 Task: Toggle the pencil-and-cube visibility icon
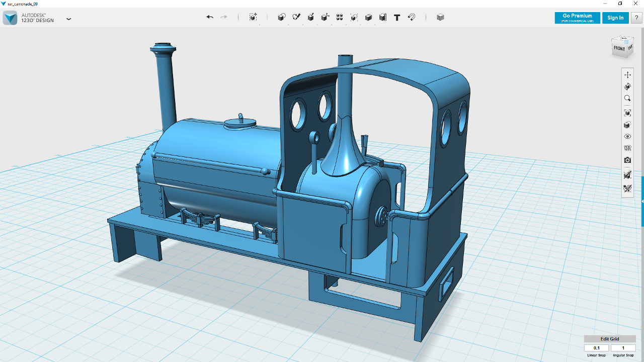coord(627,175)
